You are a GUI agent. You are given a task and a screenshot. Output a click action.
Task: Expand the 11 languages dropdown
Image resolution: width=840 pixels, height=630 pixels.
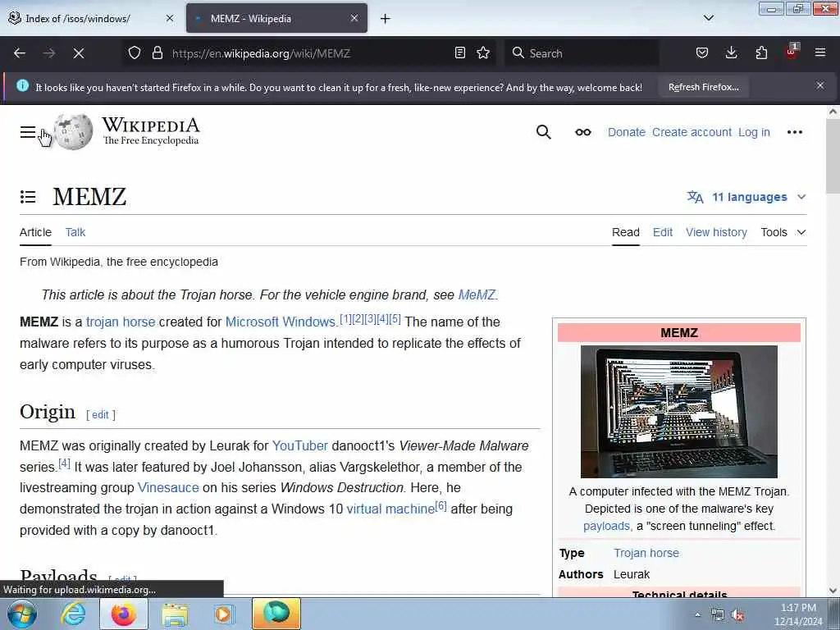(x=746, y=197)
